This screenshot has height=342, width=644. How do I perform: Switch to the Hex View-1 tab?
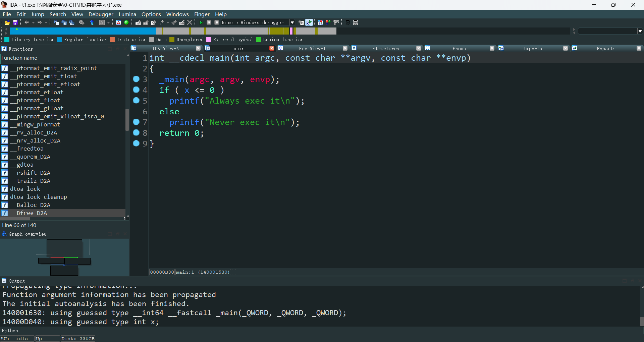coord(312,48)
